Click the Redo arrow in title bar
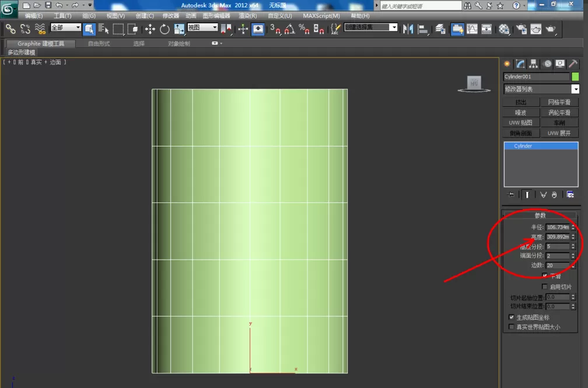The image size is (588, 388). coord(75,5)
